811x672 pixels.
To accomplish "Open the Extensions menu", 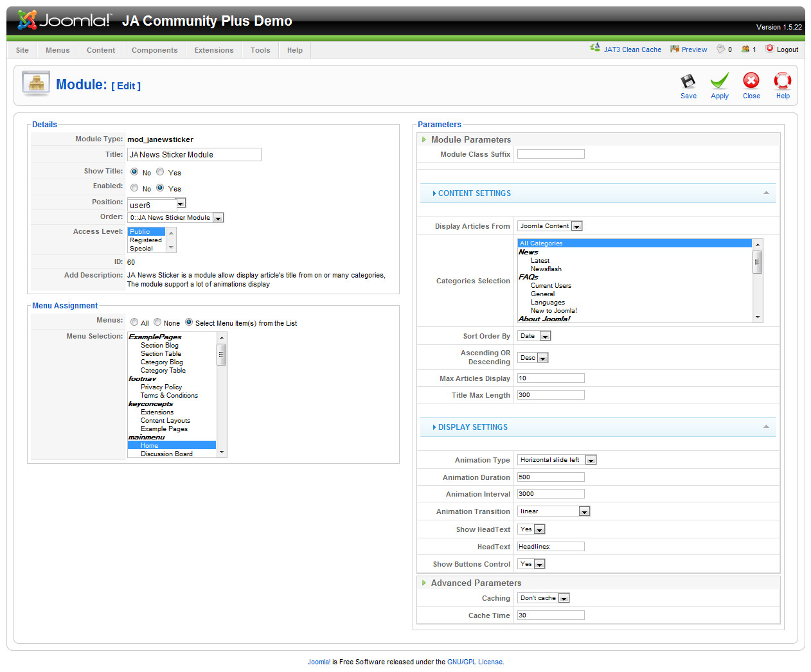I will [214, 50].
